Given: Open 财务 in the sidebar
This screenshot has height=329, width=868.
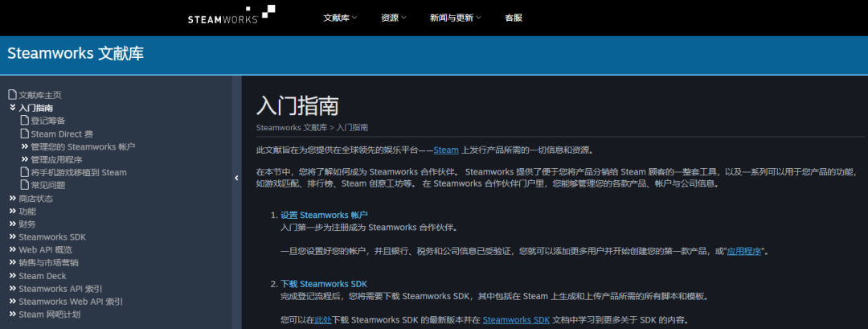Looking at the screenshot, I should 27,224.
